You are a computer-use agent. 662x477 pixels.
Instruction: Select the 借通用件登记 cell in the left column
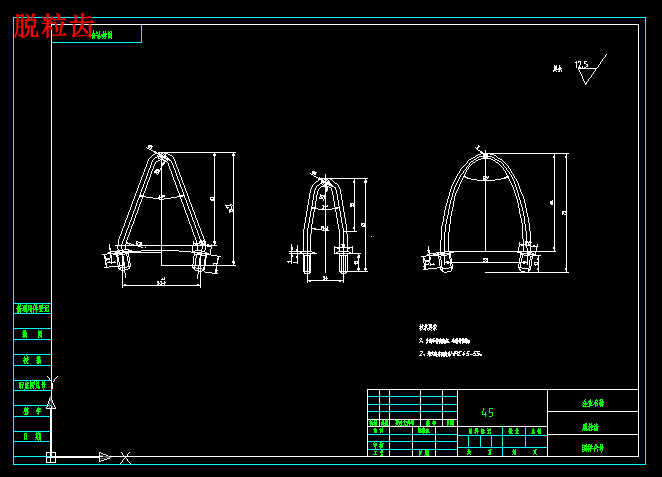pyautogui.click(x=33, y=309)
